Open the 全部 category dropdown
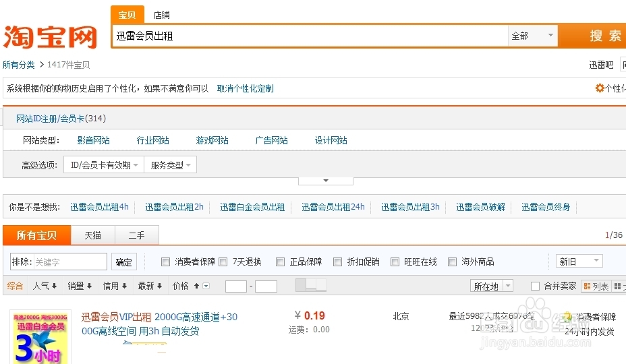 point(533,36)
